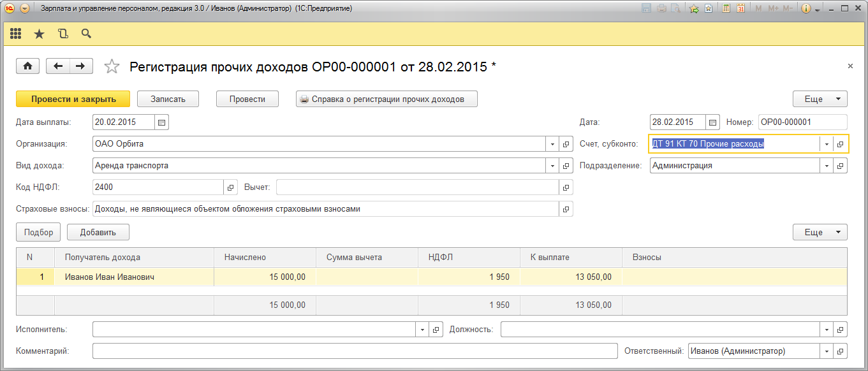
Task: Open the sections menu grid icon
Action: click(x=16, y=34)
